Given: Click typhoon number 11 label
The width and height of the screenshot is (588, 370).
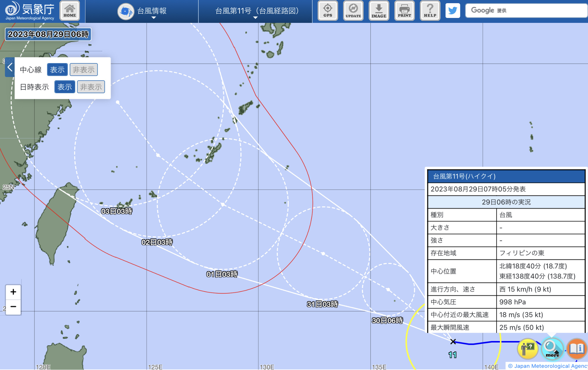Looking at the screenshot, I should (453, 355).
